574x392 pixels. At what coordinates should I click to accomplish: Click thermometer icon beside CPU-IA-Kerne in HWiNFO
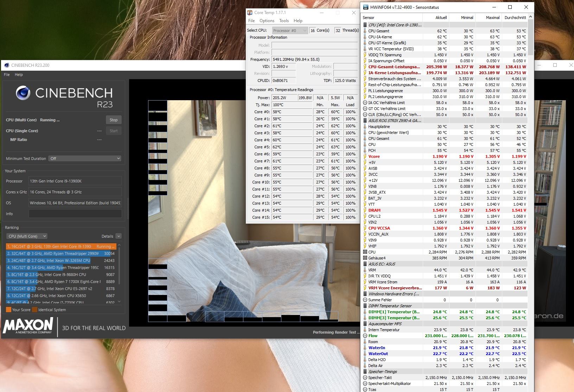coord(365,37)
